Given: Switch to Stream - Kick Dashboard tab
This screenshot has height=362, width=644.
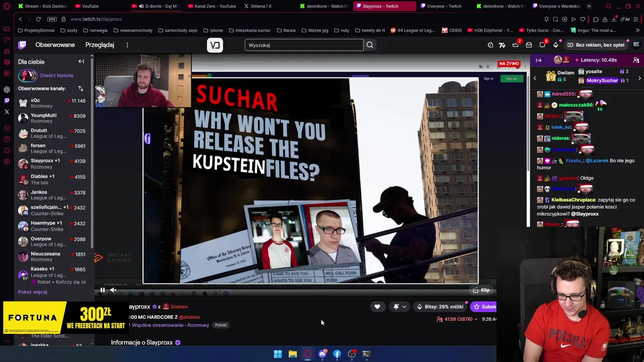Looking at the screenshot, I should pyautogui.click(x=42, y=6).
